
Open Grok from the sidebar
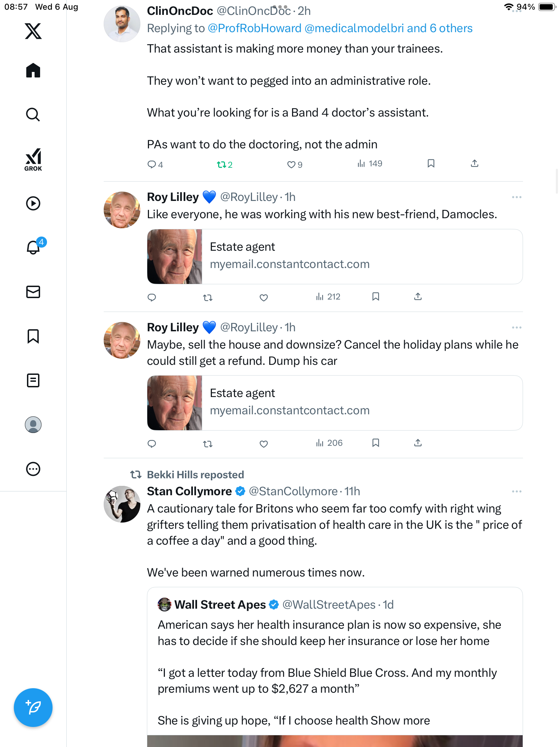33,159
